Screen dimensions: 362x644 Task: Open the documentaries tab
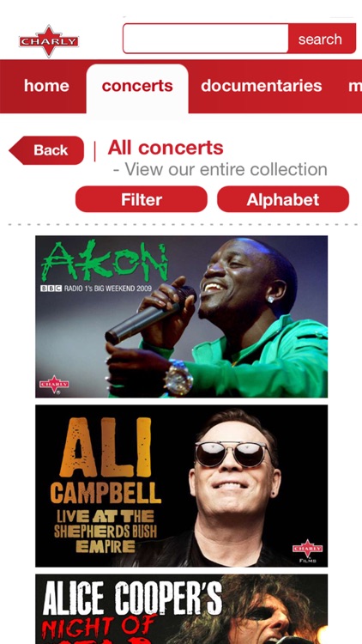click(261, 86)
